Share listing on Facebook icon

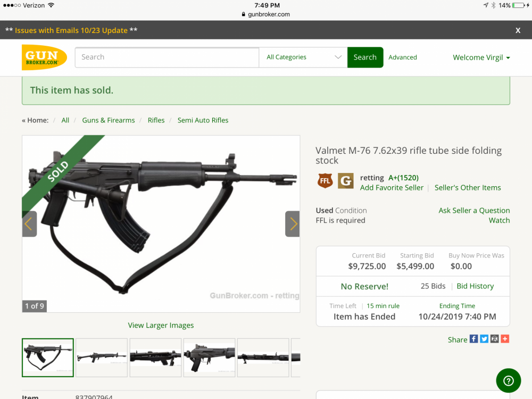pos(473,339)
